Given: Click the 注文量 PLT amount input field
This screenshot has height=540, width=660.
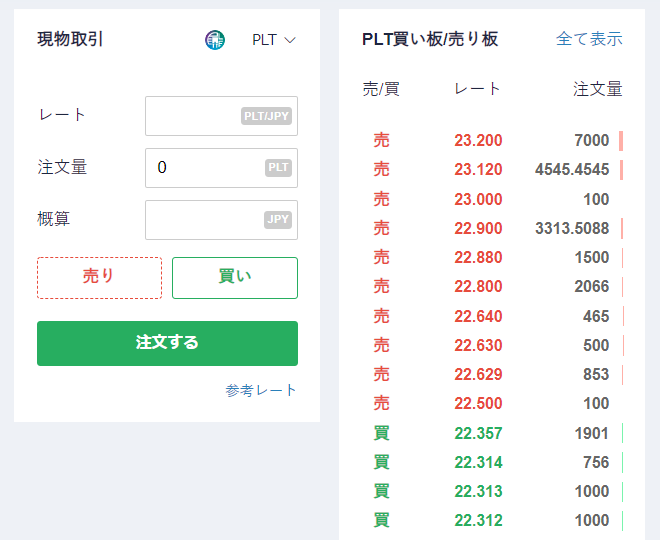Looking at the screenshot, I should [x=221, y=168].
